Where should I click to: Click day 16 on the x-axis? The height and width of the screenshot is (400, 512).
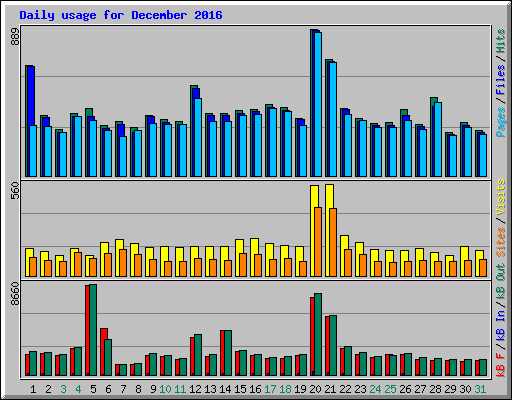click(x=255, y=389)
